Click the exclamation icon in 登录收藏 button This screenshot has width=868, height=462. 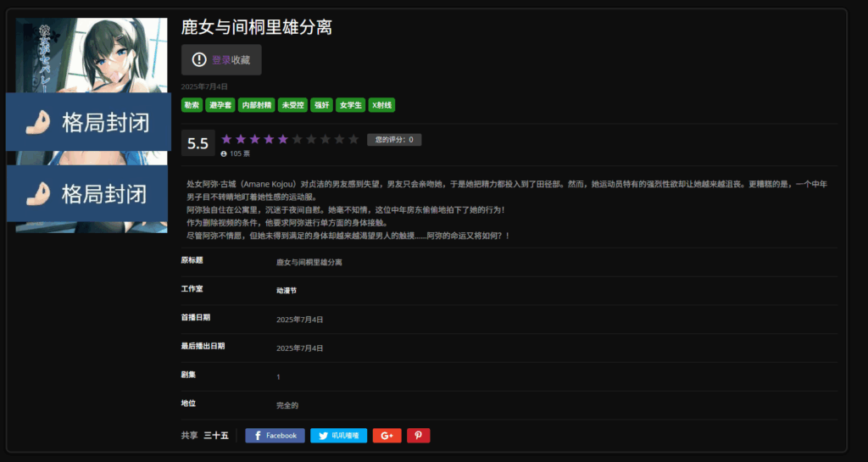point(199,59)
